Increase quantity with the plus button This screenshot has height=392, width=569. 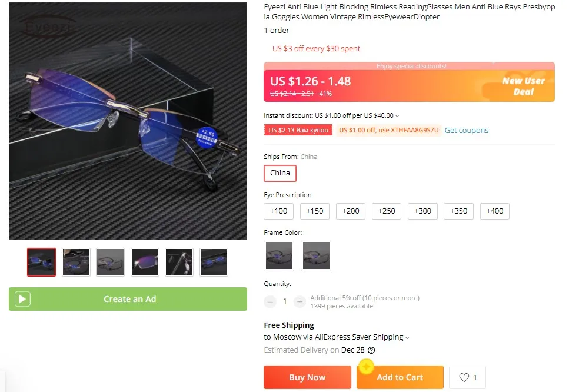tap(300, 301)
